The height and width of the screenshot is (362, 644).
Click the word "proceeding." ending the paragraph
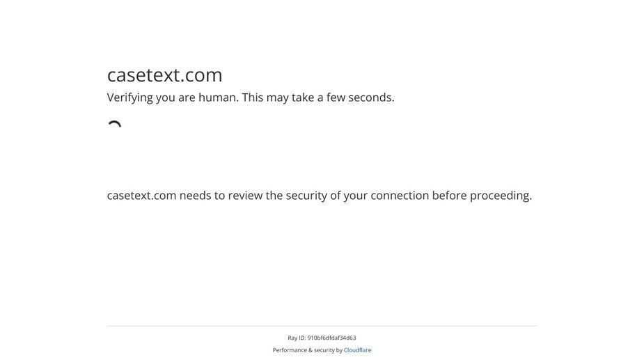point(501,196)
